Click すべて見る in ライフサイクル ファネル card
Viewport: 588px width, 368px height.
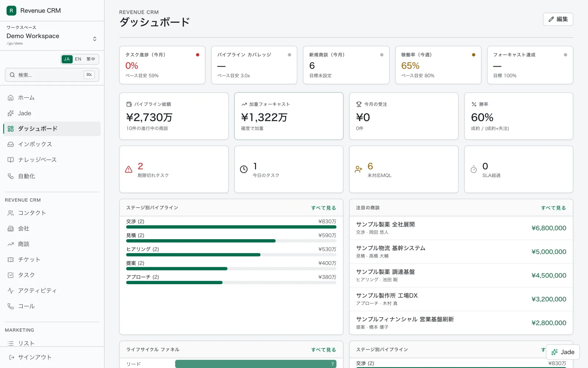[x=323, y=350]
